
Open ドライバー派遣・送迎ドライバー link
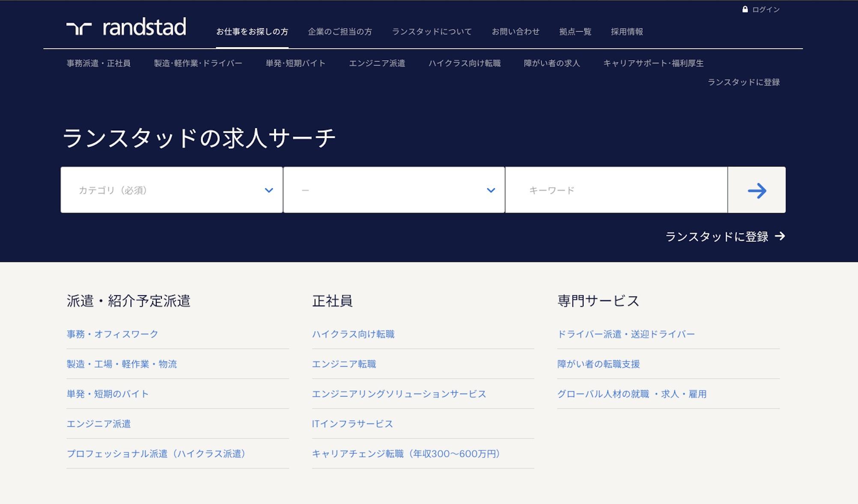626,334
